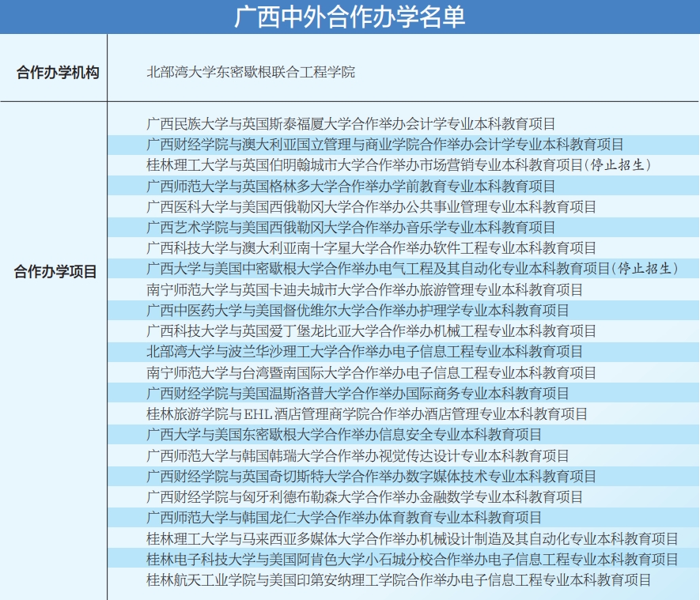Screen dimensions: 700x600
Task: Click 北部湾大学东密歇根联合工程学院 entry
Action: (x=251, y=72)
